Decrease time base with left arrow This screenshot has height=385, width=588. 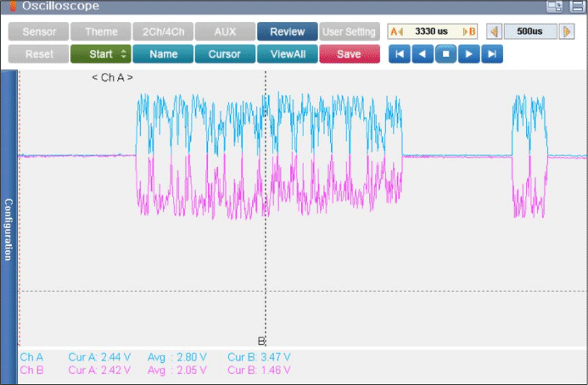tap(494, 31)
